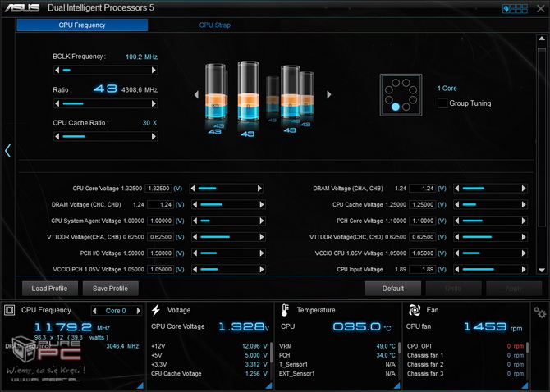Click the Fan panel icon

(x=415, y=310)
